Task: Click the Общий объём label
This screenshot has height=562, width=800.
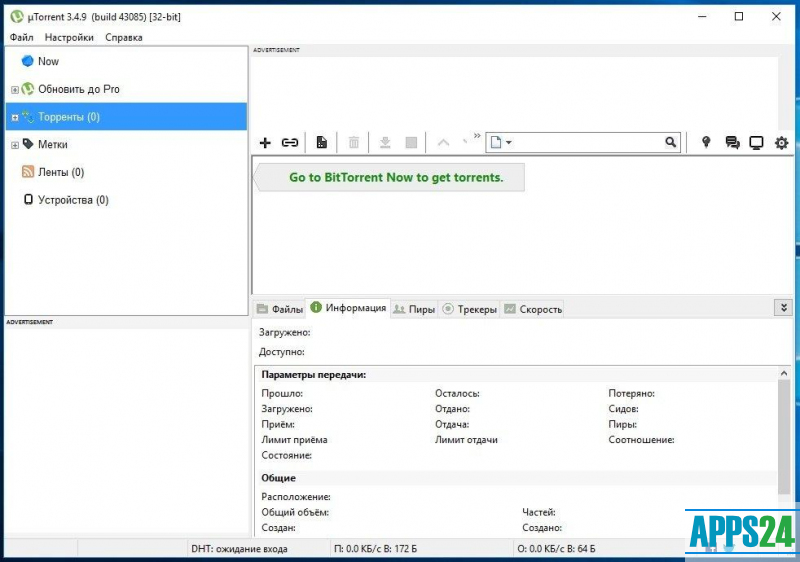Action: click(x=294, y=512)
